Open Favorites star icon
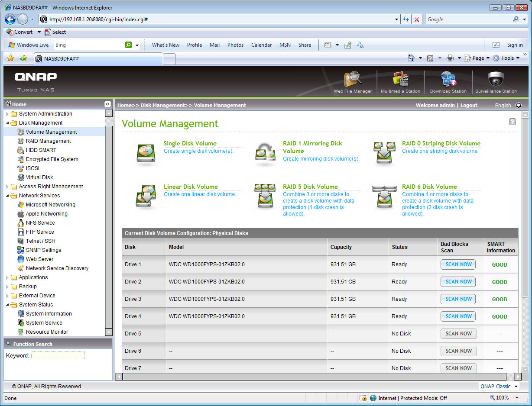The width and height of the screenshot is (532, 406). 10,58
